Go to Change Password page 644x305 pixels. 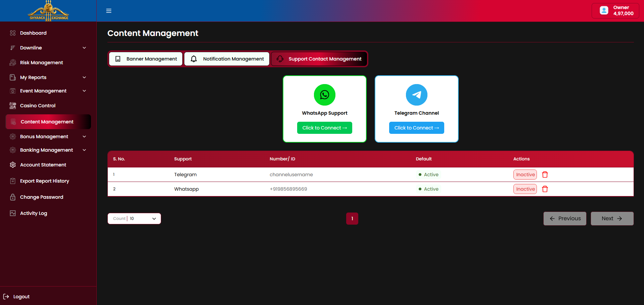coord(42,197)
